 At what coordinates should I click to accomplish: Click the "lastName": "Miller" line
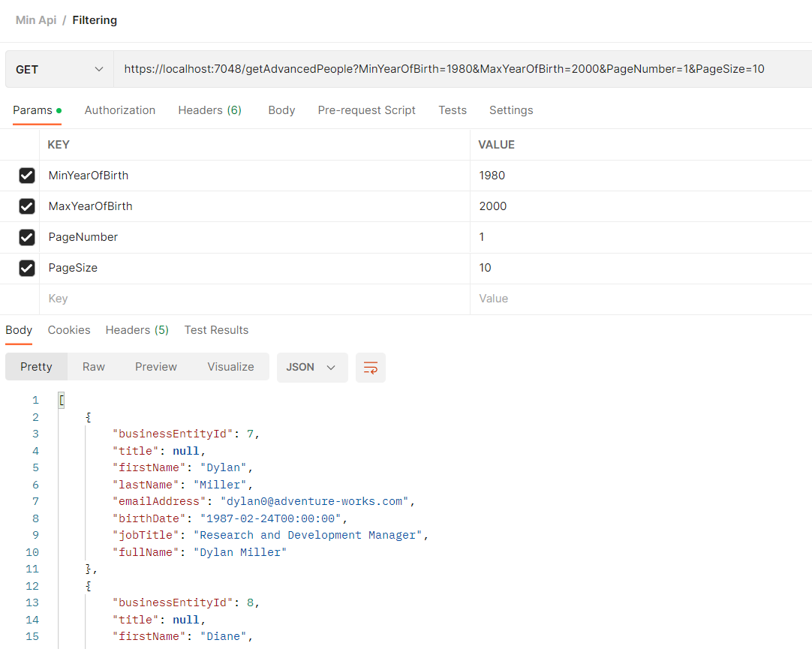click(x=182, y=485)
